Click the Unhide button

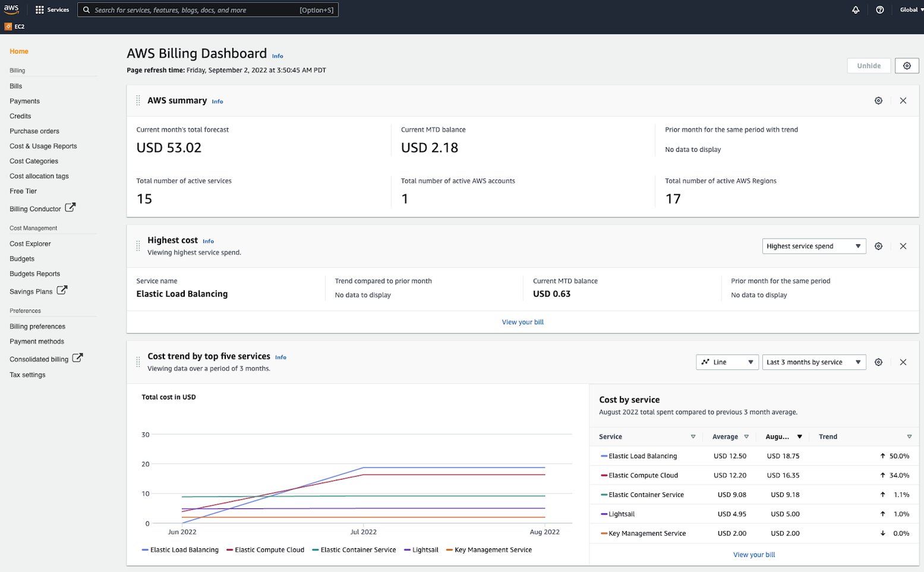pos(869,65)
